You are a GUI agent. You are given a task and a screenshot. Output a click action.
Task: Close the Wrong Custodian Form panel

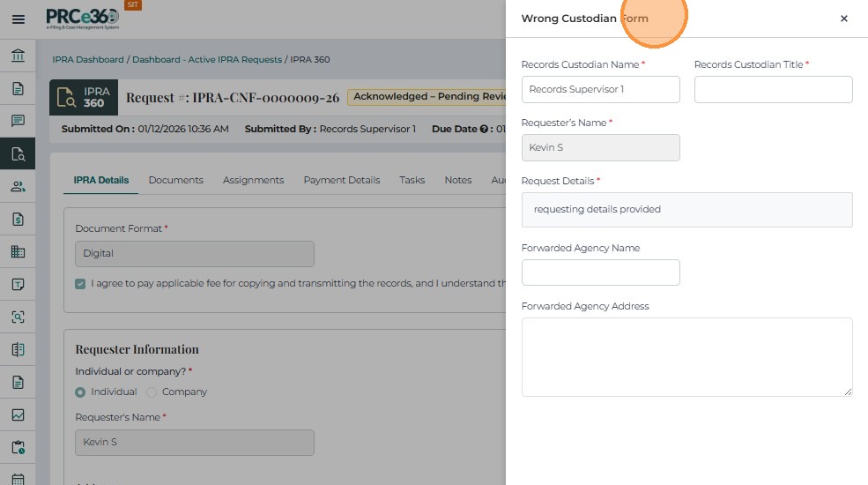(843, 19)
